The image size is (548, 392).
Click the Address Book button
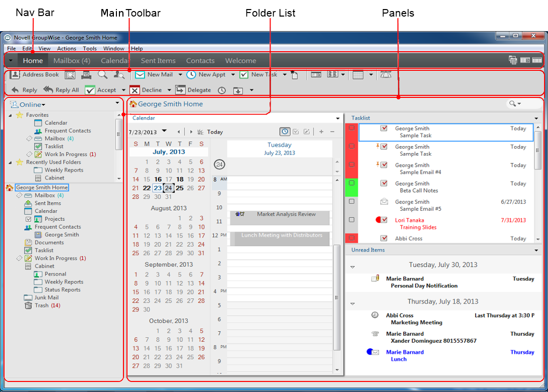pos(35,74)
